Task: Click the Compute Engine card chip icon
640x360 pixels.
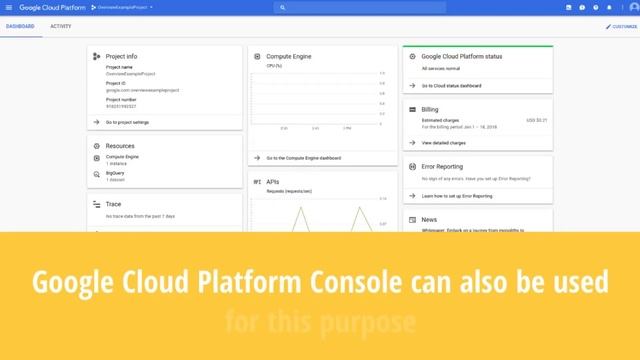Action: 257,56
